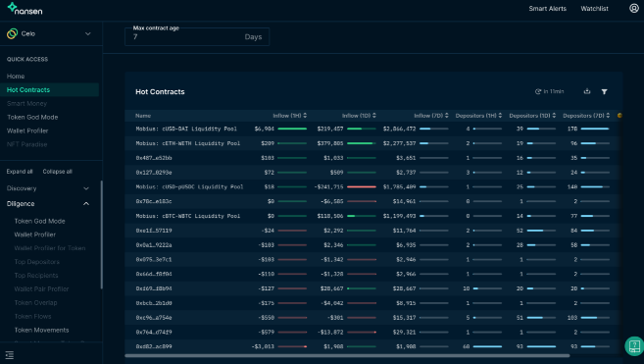Screen dimensions: 644x364
Task: Collapse the sidebar menu icon
Action: (x=10, y=355)
